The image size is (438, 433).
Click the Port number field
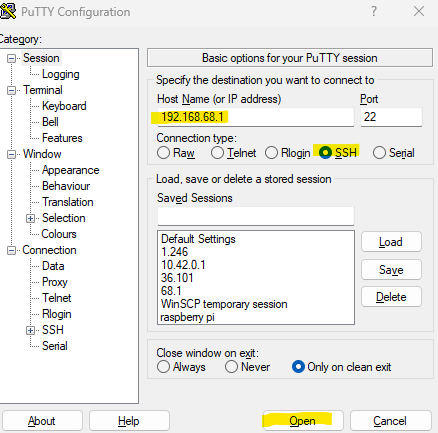click(x=391, y=117)
